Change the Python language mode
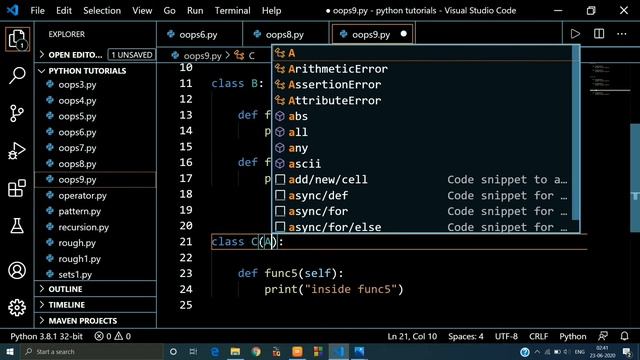 (573, 336)
